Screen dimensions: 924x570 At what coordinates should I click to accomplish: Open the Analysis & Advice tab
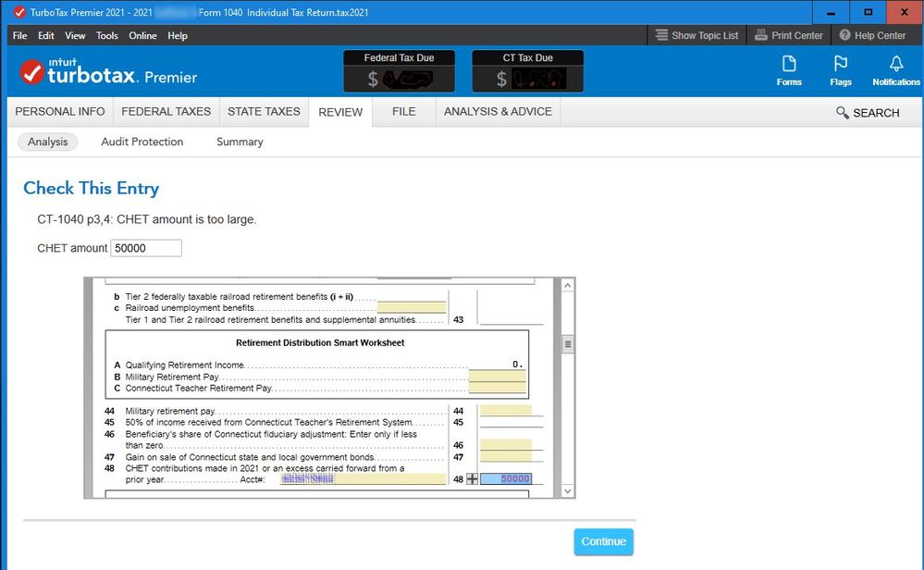498,111
